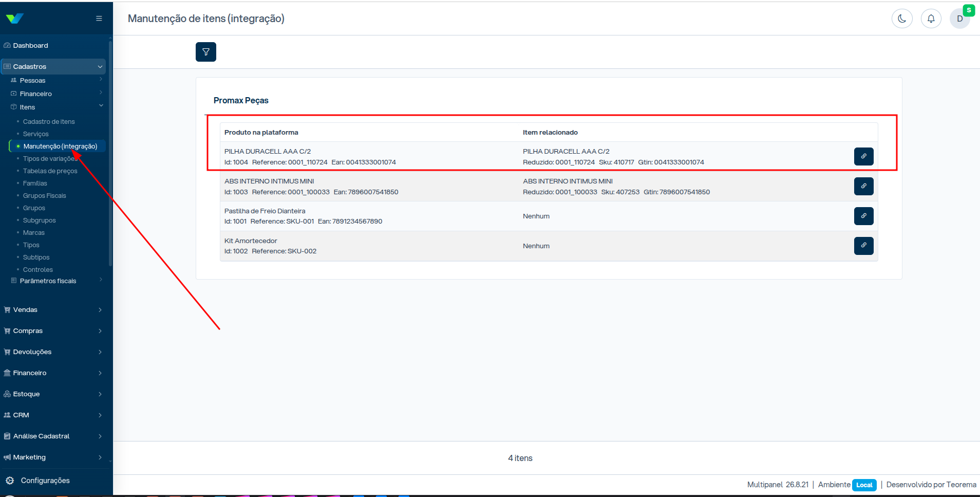Select Manutenção (integração) menu entry
Viewport: 980px width, 497px height.
coord(57,146)
